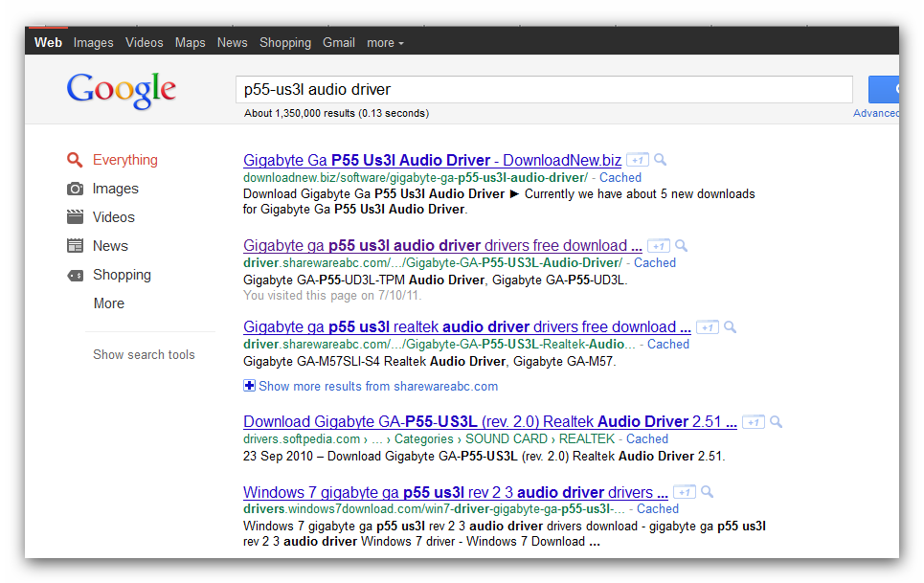Viewport: 924px width, 583px height.
Task: Click 'News' label in left sidebar
Action: pos(110,246)
